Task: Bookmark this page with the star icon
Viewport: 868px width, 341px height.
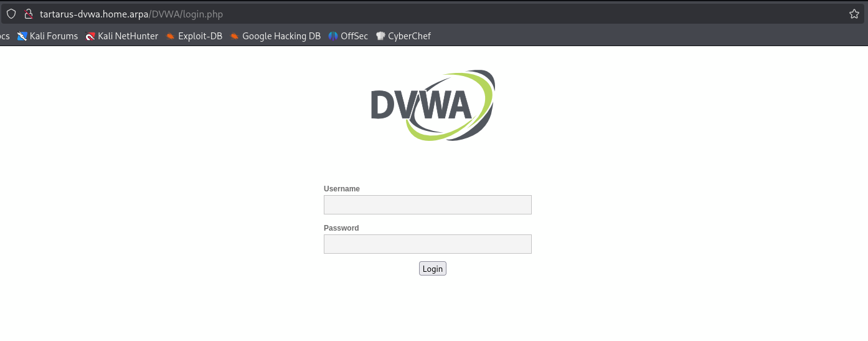Action: (854, 14)
